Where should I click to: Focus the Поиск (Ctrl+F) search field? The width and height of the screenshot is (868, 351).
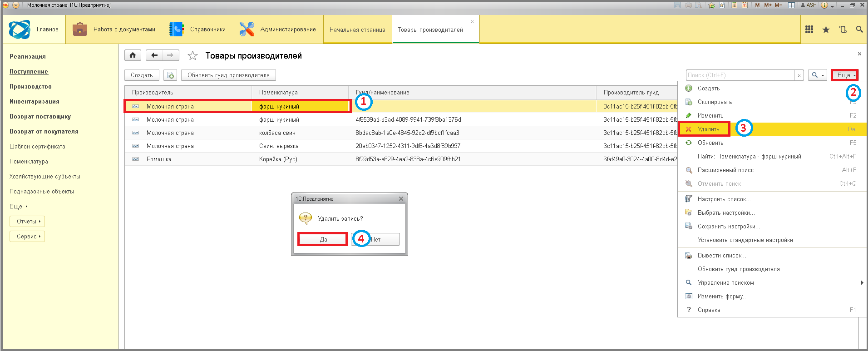[740, 75]
